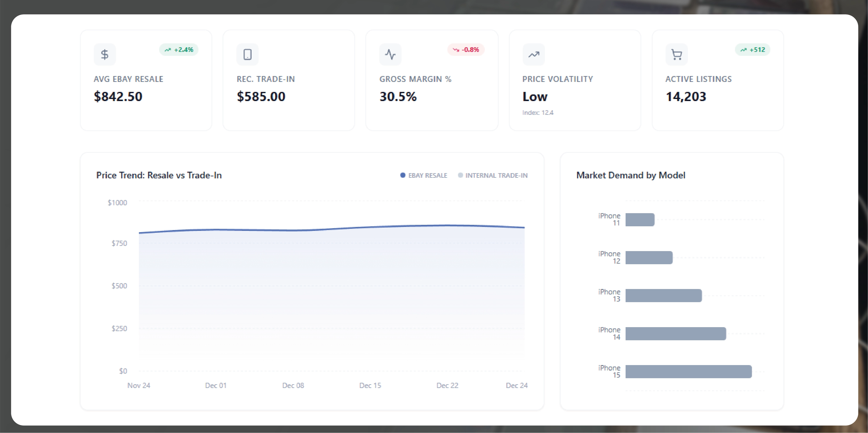This screenshot has height=433, width=868.
Task: Click the iPhone 12 demand bar
Action: (649, 258)
